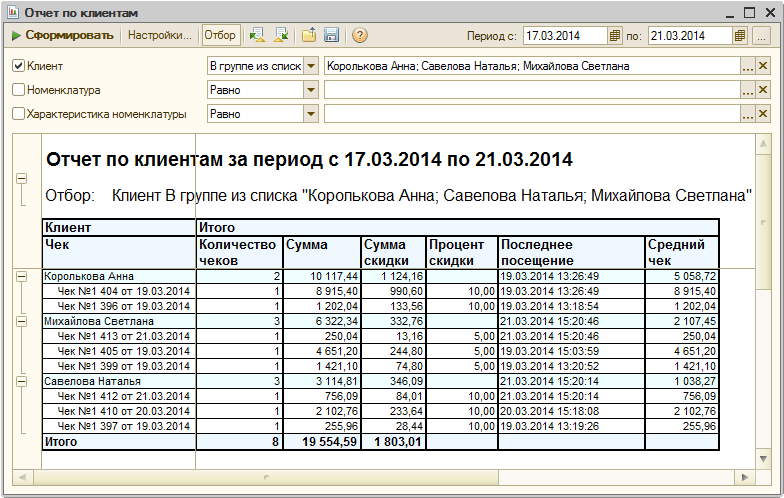Click Михайлова Светлана average 2 107,45
Image resolution: width=784 pixels, height=498 pixels.
(682, 321)
